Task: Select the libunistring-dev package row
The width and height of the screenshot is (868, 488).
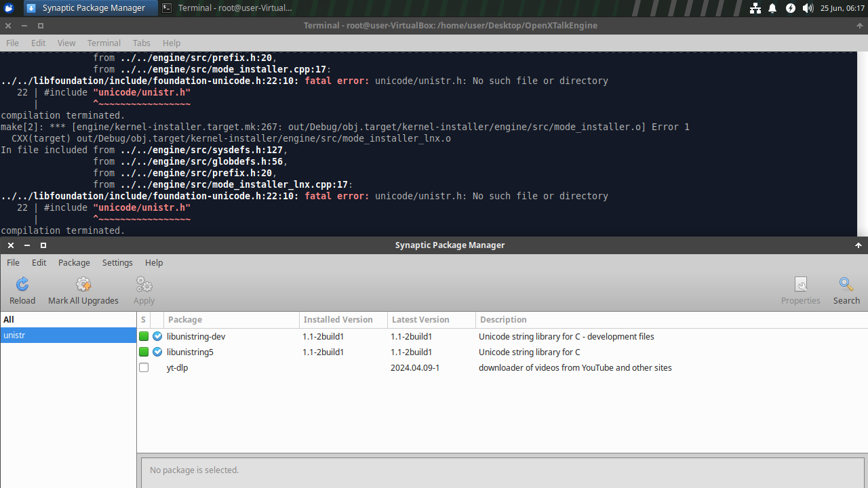Action: point(502,336)
